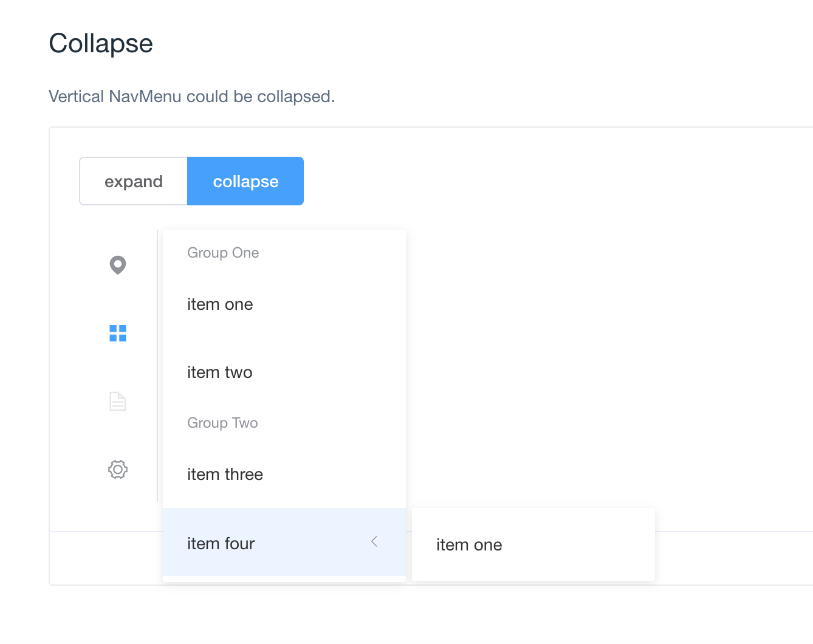Switch to the collapse option

click(x=245, y=180)
